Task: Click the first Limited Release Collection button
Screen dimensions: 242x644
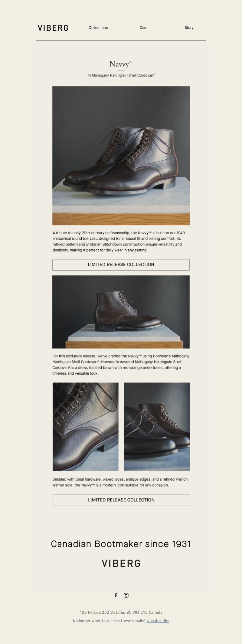Action: point(121,264)
